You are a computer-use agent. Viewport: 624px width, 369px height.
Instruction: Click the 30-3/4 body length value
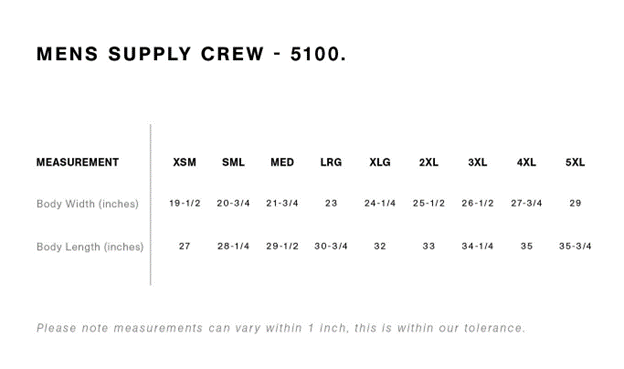coord(331,246)
